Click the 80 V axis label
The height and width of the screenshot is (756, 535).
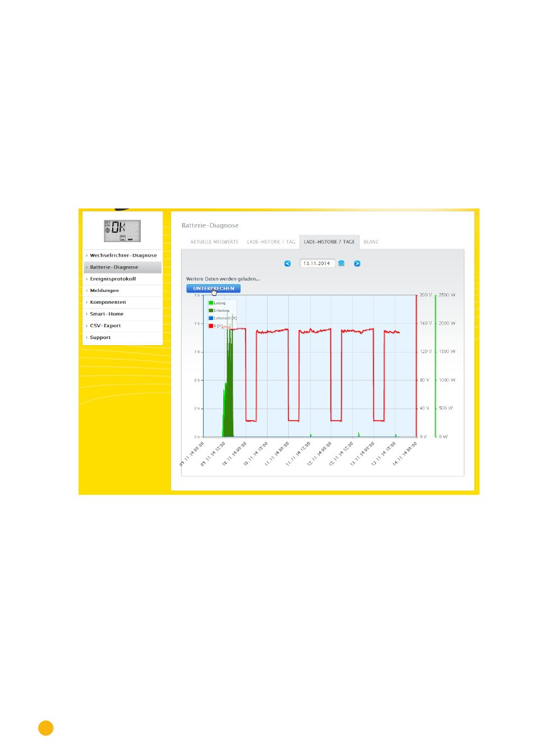coord(425,380)
